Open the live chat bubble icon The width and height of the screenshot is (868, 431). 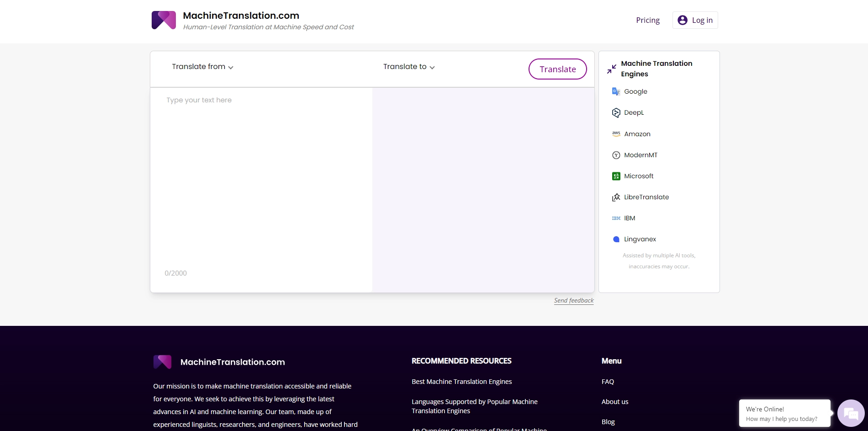[x=851, y=413]
